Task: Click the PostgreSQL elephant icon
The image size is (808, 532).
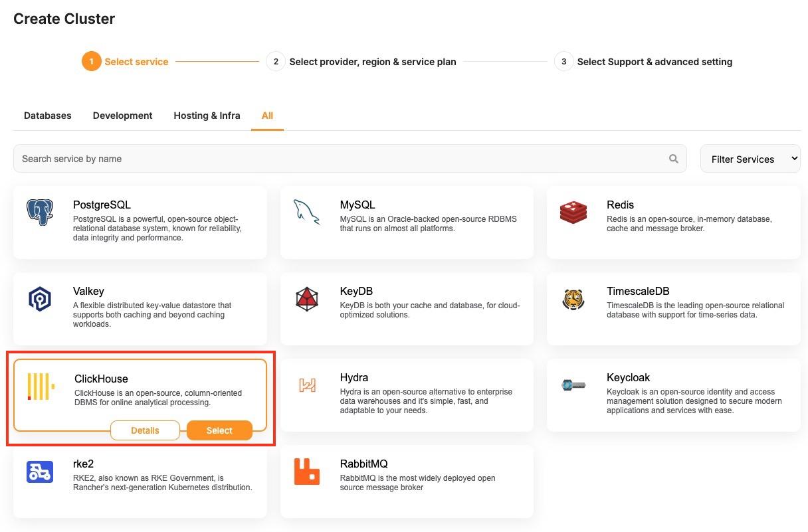Action: point(40,213)
